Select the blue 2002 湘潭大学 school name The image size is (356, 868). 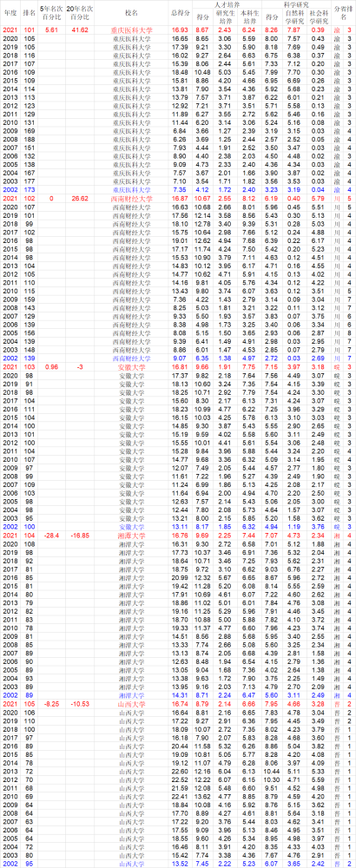132,694
